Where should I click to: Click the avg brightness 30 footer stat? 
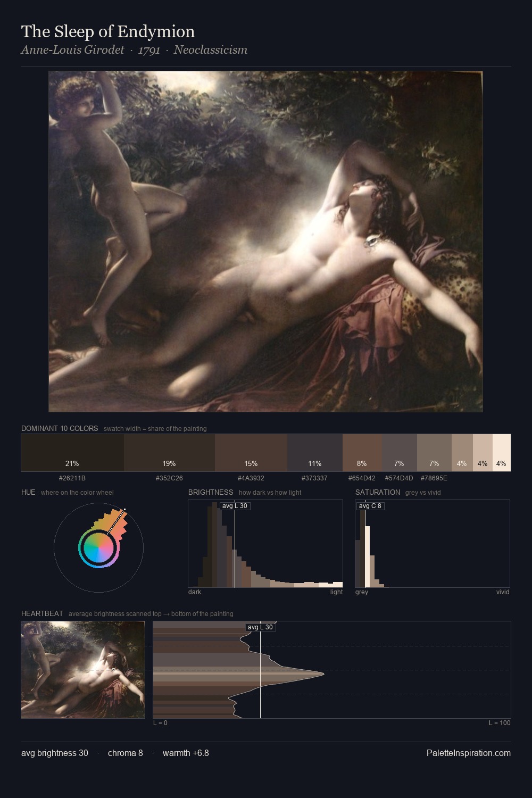[55, 753]
